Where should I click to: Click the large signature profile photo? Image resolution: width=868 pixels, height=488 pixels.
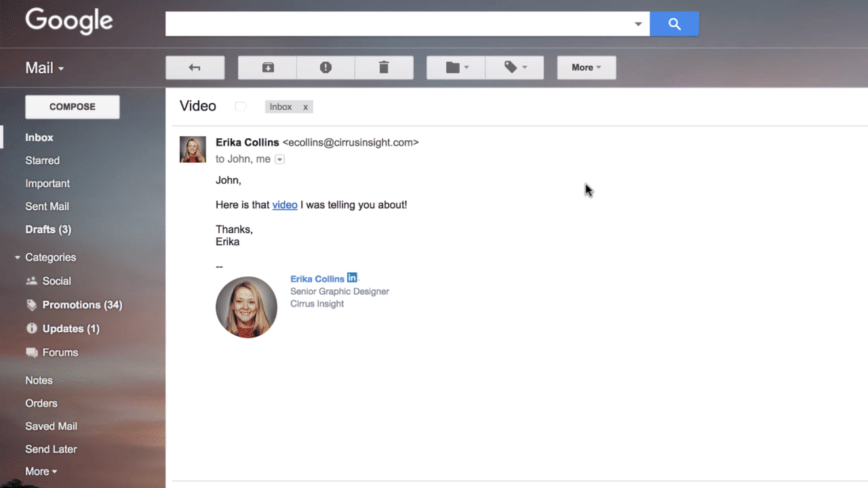[246, 307]
